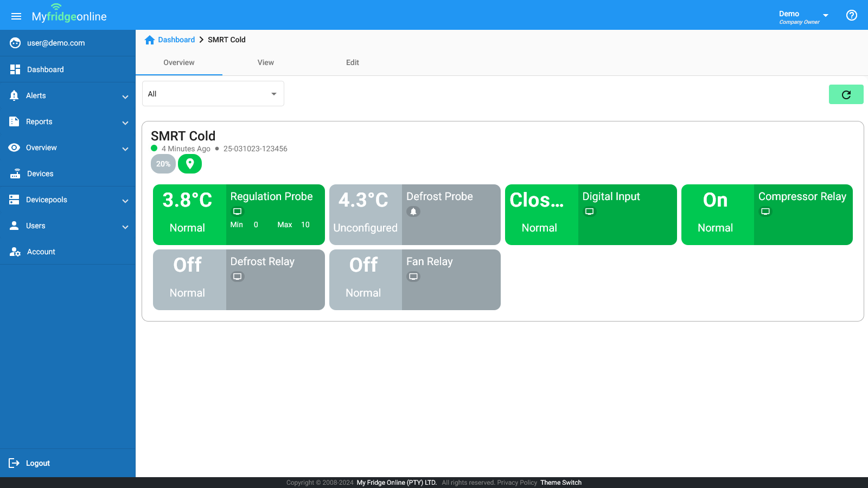Click the Max 10 value on Regulation Probe
The width and height of the screenshot is (868, 488).
pyautogui.click(x=293, y=224)
